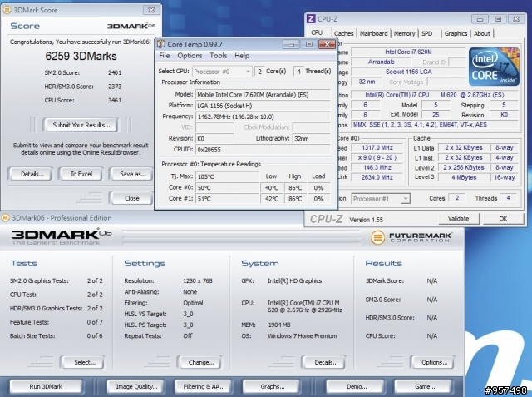
Task: Click Validate button in CPU-Z
Action: coord(458,219)
